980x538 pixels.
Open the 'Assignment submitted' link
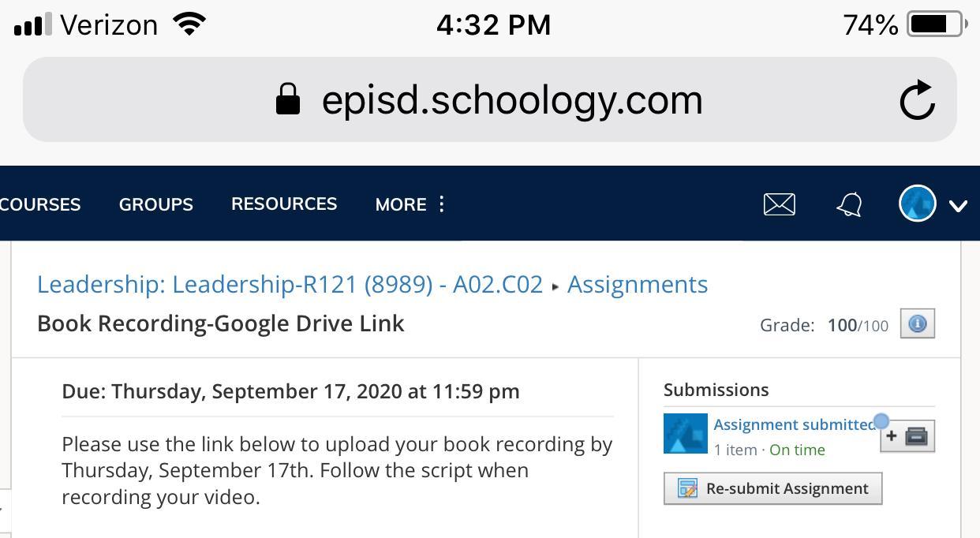coord(793,424)
